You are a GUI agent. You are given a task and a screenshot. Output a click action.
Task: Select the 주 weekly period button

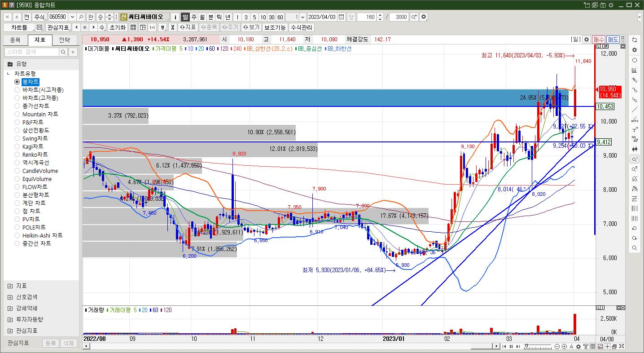tap(194, 17)
